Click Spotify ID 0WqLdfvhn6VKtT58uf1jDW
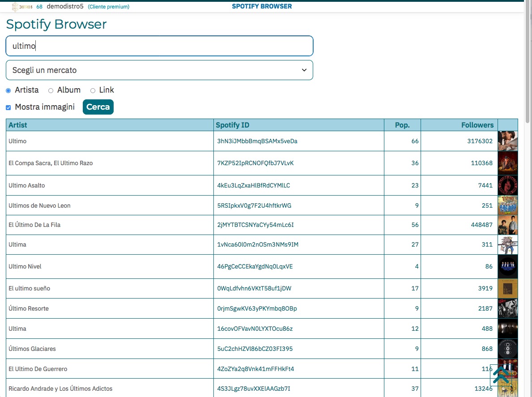This screenshot has height=397, width=532. [254, 288]
